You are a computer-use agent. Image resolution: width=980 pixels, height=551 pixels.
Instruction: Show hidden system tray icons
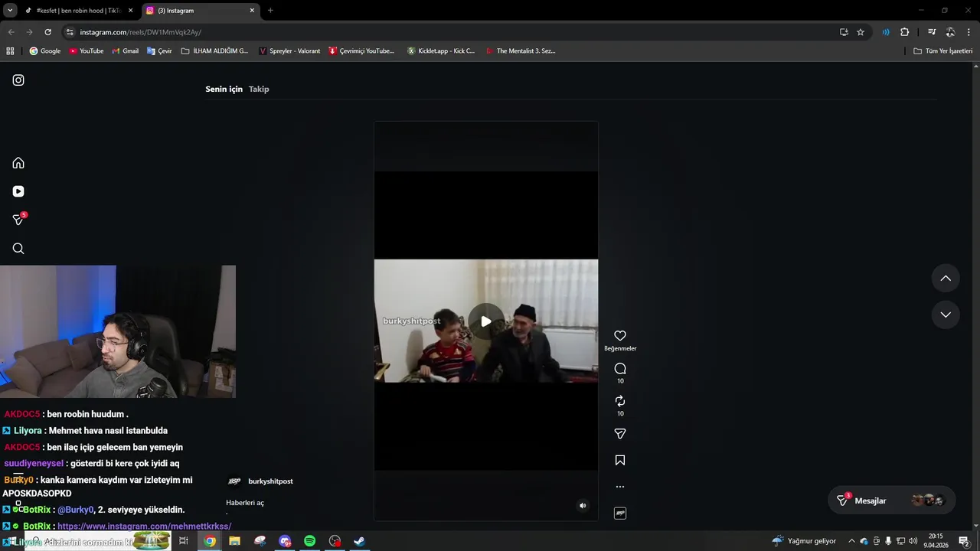pyautogui.click(x=851, y=541)
